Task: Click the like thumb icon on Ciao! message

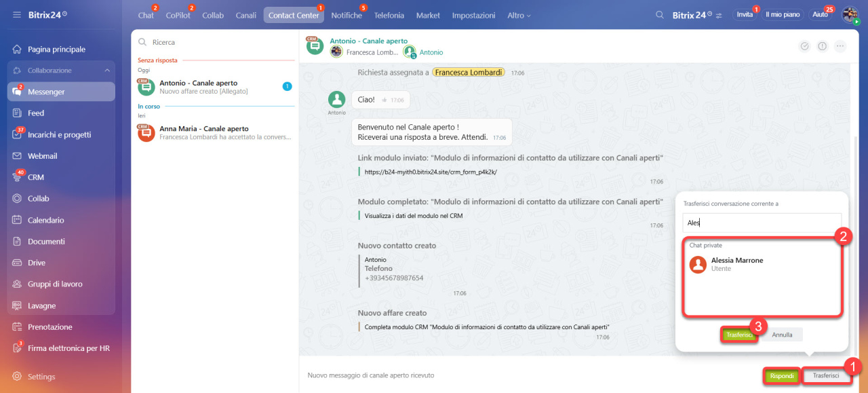Action: tap(384, 100)
